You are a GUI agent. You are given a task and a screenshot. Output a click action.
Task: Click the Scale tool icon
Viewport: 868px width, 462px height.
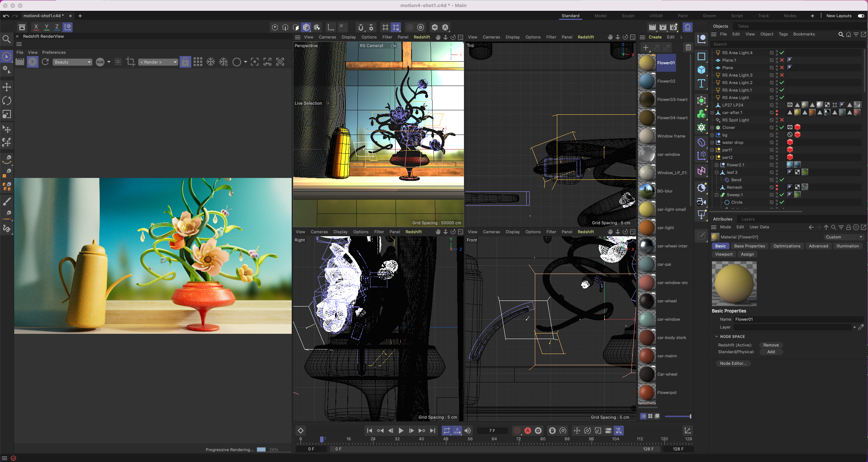[7, 114]
